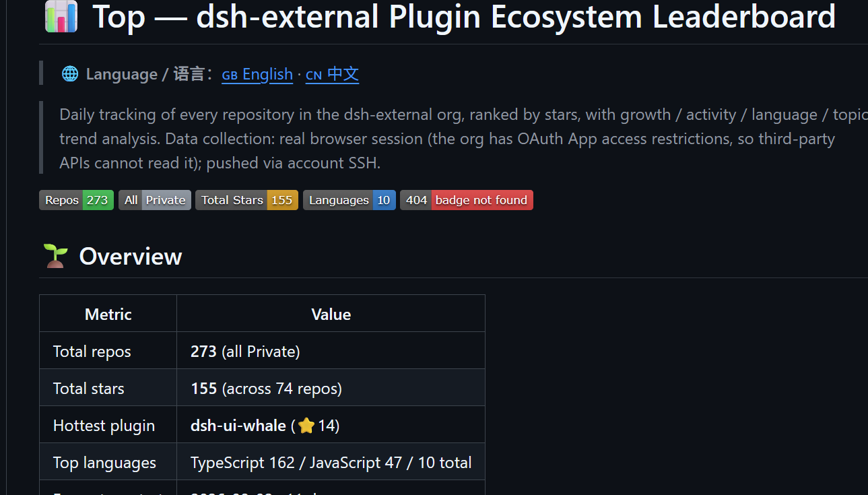Click the leaderboard page title heading

click(465, 17)
